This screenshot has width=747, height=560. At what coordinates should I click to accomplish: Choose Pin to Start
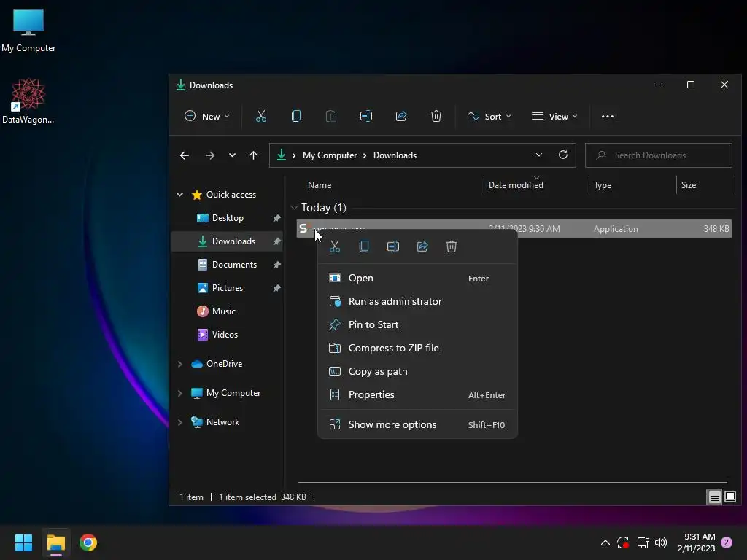coord(418,324)
